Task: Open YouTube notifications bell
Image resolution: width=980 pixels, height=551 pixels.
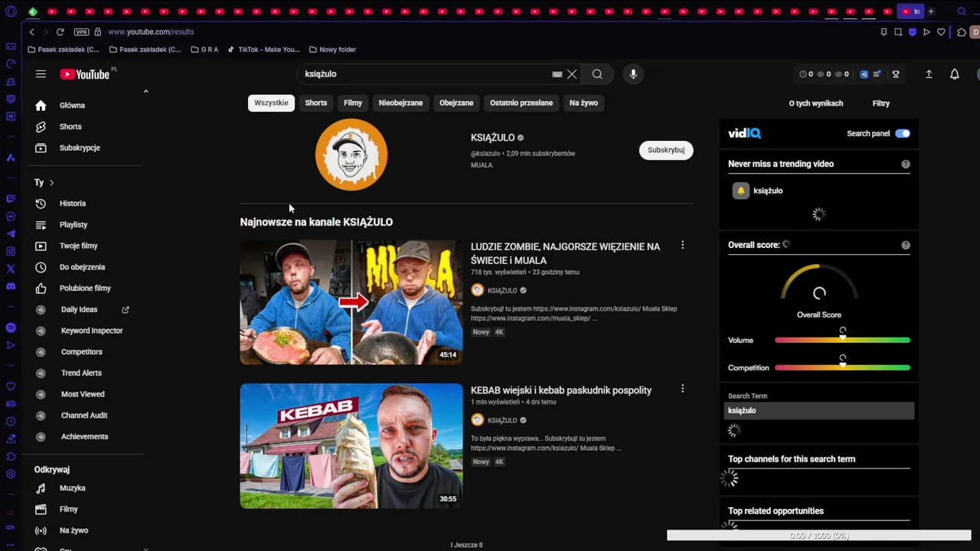Action: [x=955, y=74]
